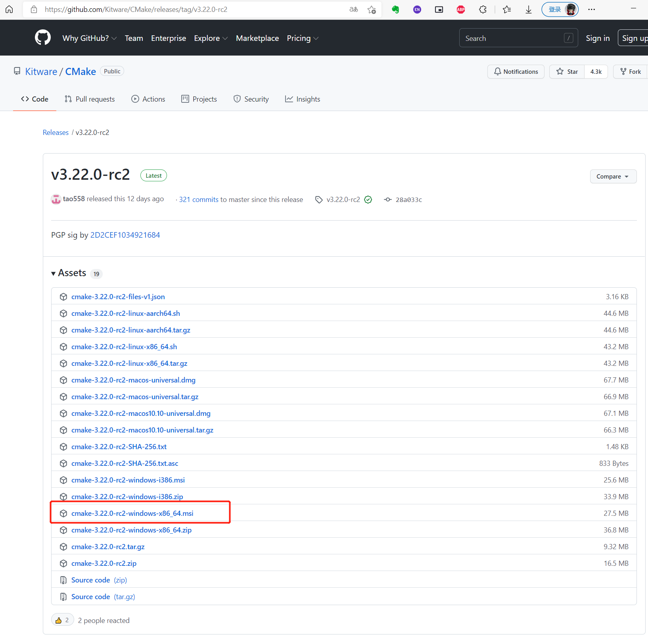The height and width of the screenshot is (644, 648).
Task: Download cmake-3.22.0-rc2-windows-x86_64.msi
Action: 132,513
